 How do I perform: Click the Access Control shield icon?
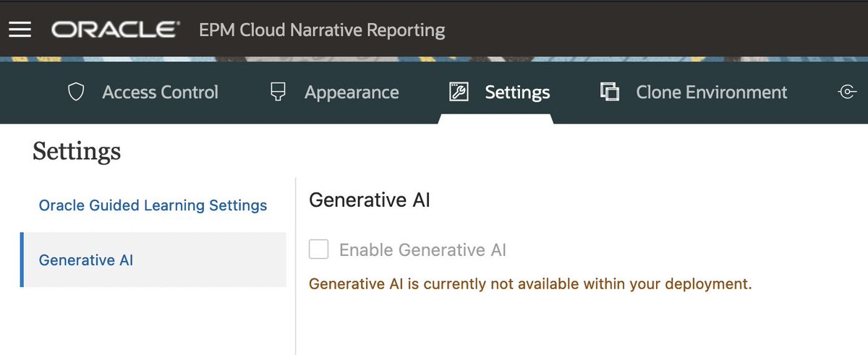coord(76,93)
